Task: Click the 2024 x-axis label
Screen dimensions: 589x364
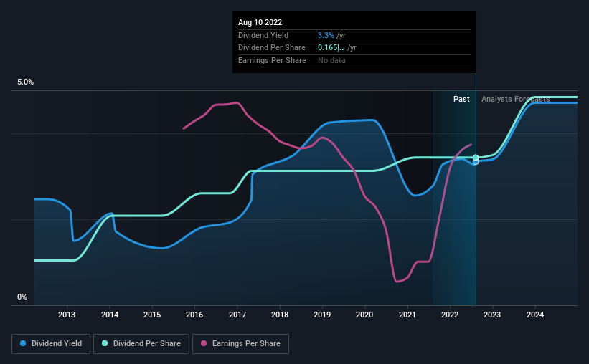Action: (x=535, y=315)
